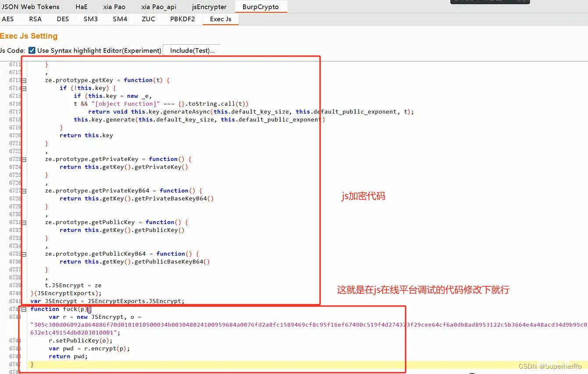Switch to the jsEncrypter tab

coord(210,7)
